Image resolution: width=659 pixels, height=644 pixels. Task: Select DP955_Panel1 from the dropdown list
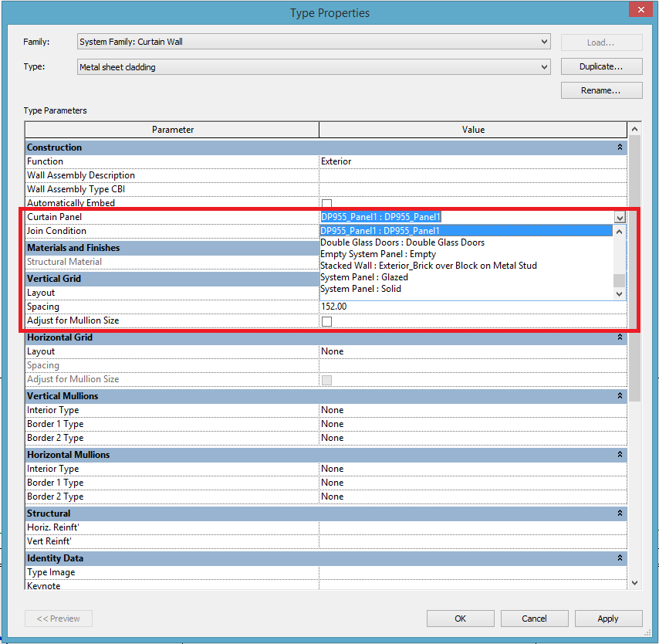(465, 231)
